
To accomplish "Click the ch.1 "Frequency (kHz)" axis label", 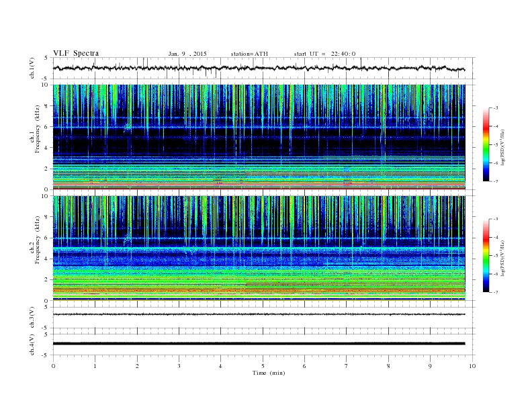I will click(38, 129).
